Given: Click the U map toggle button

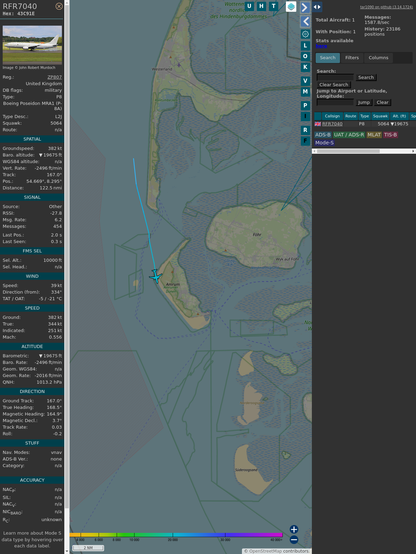Looking at the screenshot, I should click(x=249, y=6).
